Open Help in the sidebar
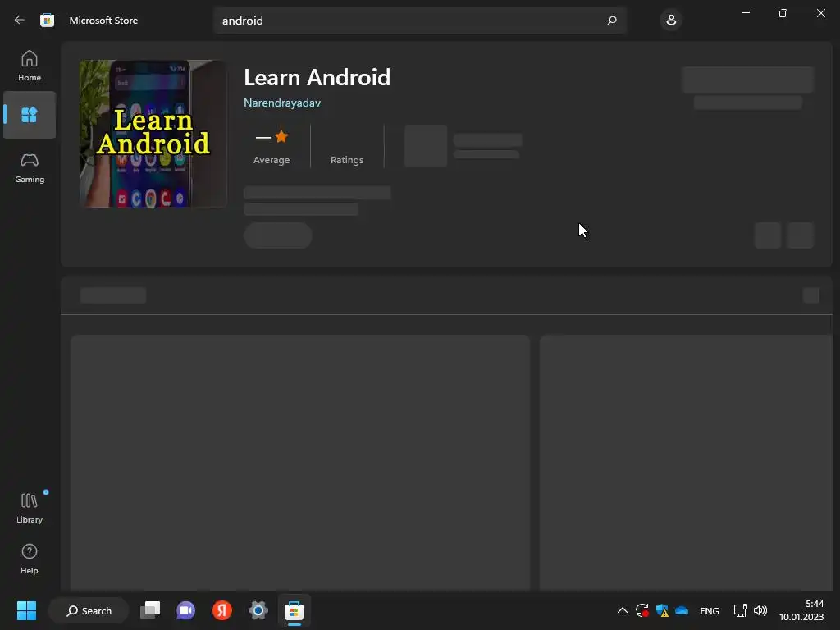This screenshot has width=840, height=630. [30, 559]
